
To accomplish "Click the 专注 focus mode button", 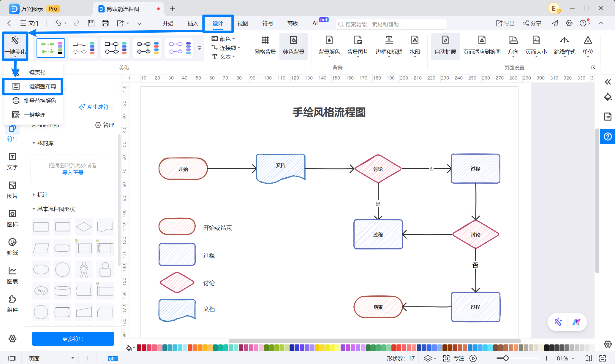I will coord(453,358).
